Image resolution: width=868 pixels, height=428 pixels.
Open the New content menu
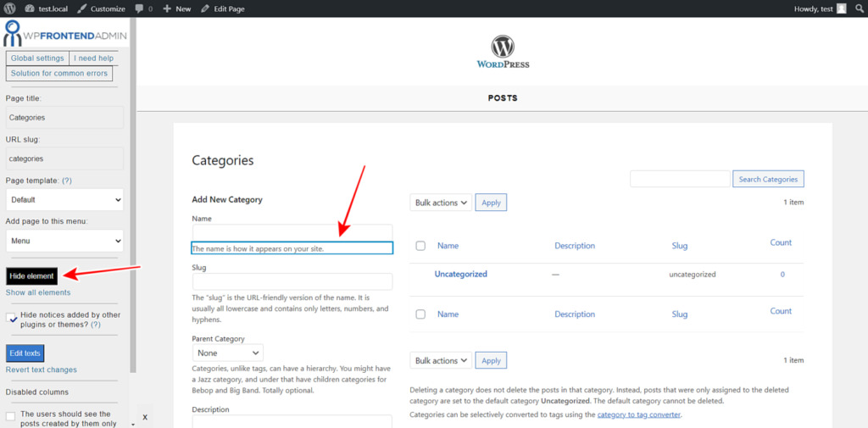pos(177,8)
